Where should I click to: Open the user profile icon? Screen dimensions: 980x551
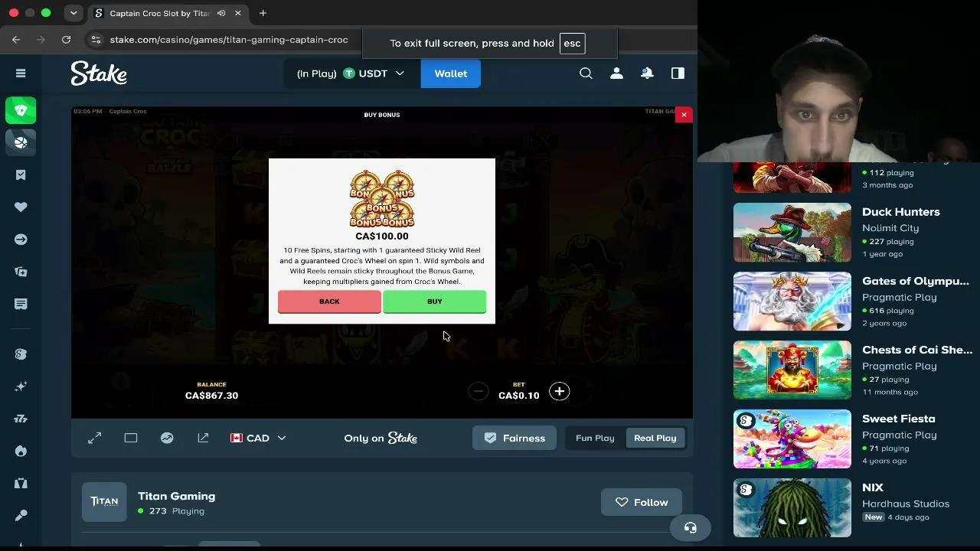616,73
